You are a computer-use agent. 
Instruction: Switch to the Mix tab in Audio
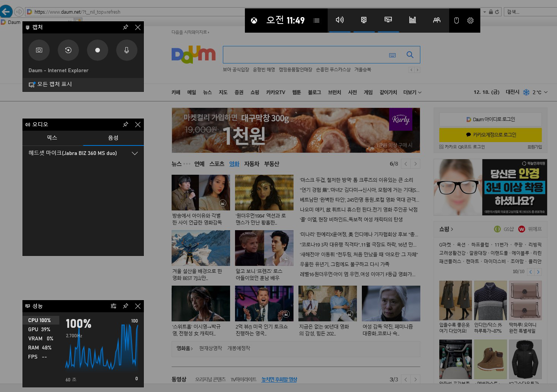click(52, 138)
